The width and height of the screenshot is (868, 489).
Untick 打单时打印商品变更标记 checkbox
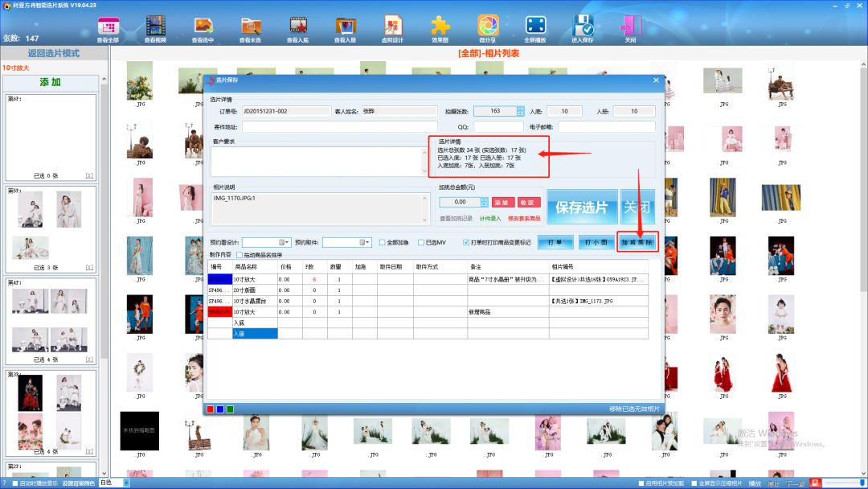pyautogui.click(x=466, y=243)
